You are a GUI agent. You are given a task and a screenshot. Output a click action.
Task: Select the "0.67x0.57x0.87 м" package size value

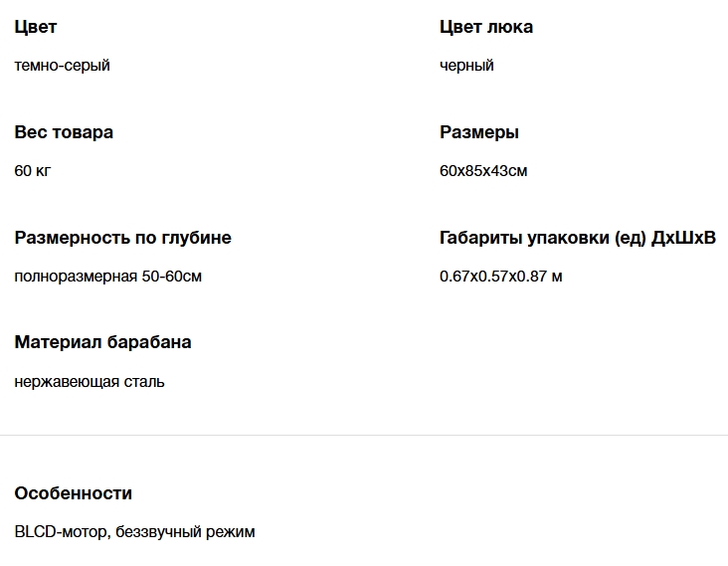coord(500,277)
